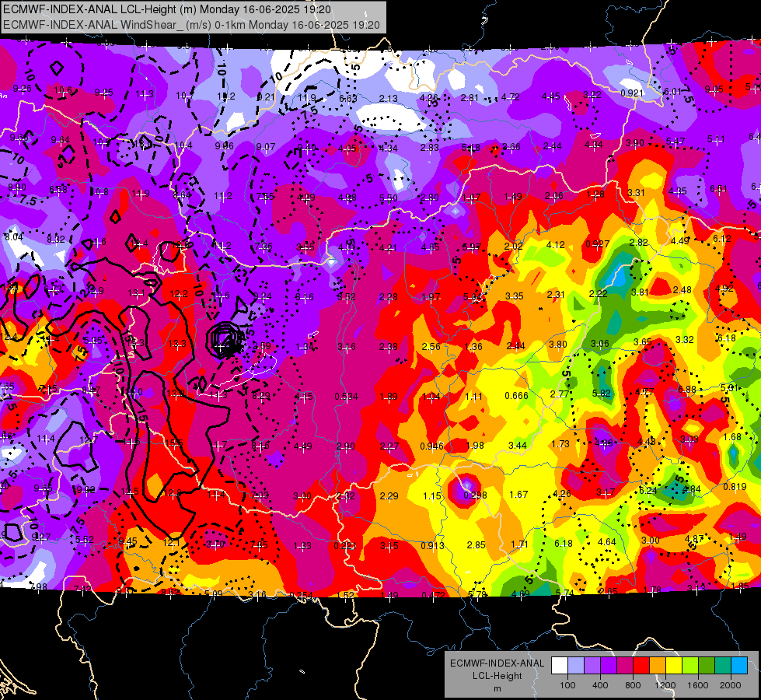Click the shear value 1.11
The height and width of the screenshot is (700, 761).
pos(473,397)
